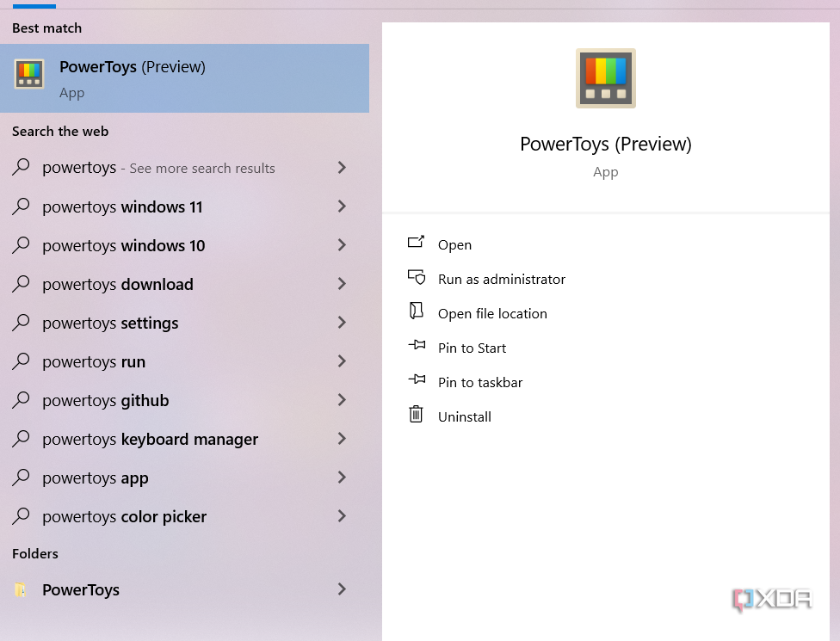Search web for 'powertoys windows 11'
Image resolution: width=840 pixels, height=641 pixels.
[184, 206]
